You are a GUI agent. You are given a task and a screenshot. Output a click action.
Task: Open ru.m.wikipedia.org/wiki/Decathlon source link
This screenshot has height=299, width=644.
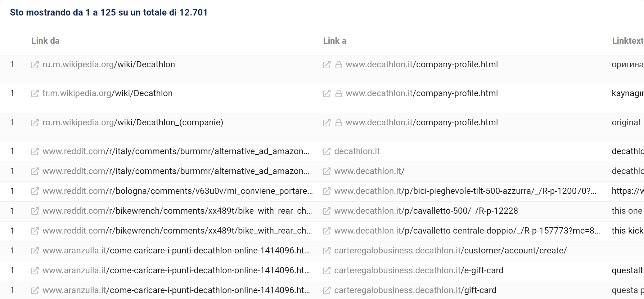coord(109,65)
